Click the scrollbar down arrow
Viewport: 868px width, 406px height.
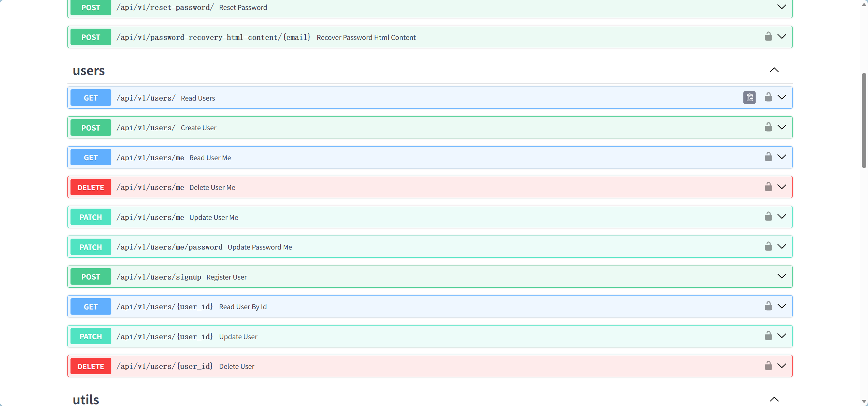864,402
